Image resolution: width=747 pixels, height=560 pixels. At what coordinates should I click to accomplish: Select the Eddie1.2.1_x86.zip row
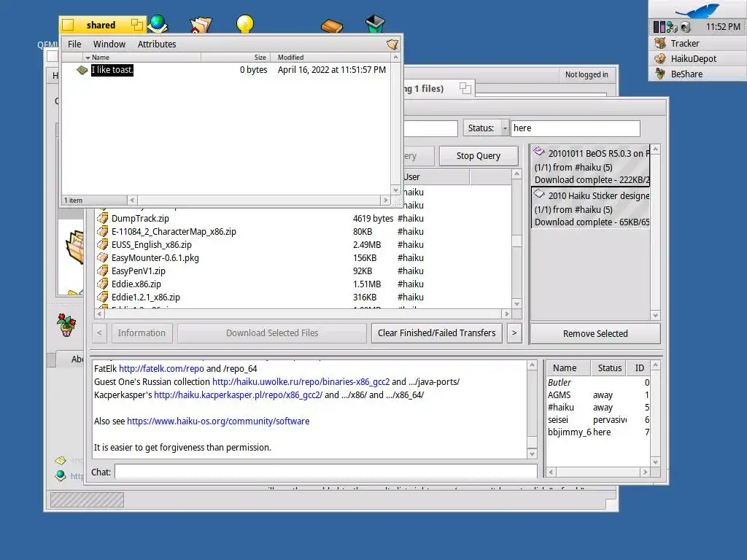click(303, 297)
